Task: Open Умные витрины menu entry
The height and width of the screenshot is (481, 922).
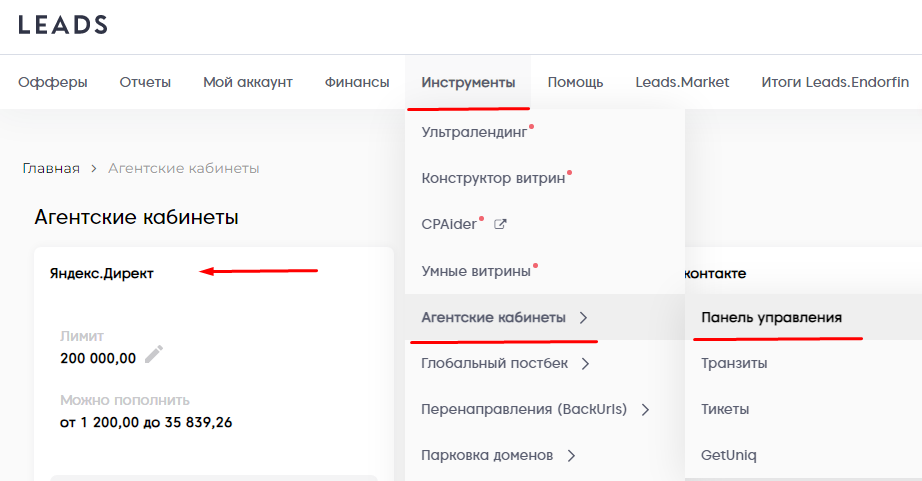Action: (476, 271)
